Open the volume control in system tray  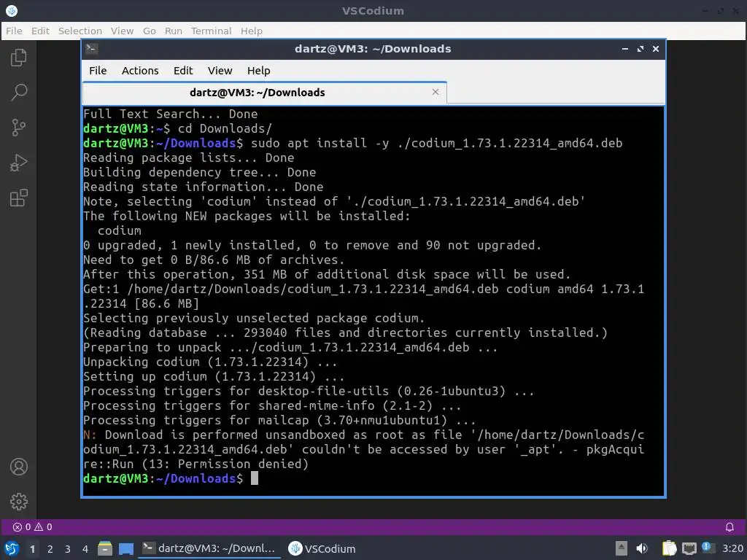click(642, 548)
